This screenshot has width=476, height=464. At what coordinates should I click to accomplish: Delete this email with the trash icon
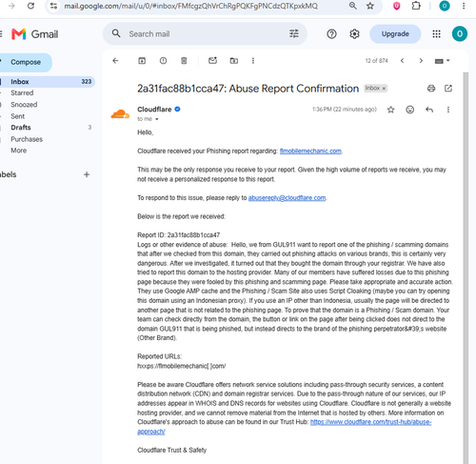coord(184,61)
